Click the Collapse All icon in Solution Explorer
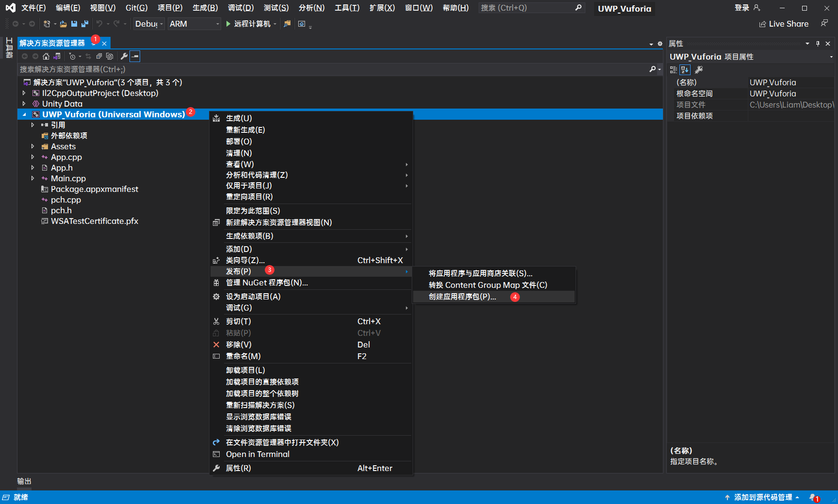The image size is (838, 504). point(99,56)
